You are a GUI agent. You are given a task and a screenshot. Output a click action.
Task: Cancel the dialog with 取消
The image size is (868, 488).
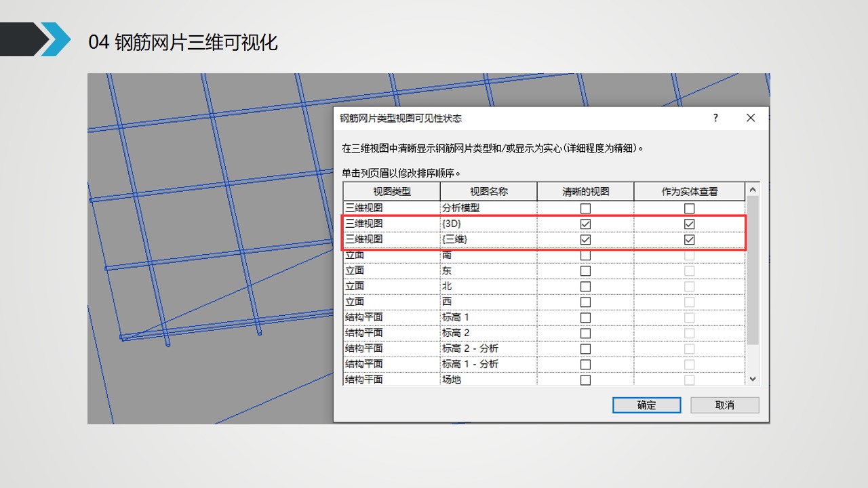725,405
